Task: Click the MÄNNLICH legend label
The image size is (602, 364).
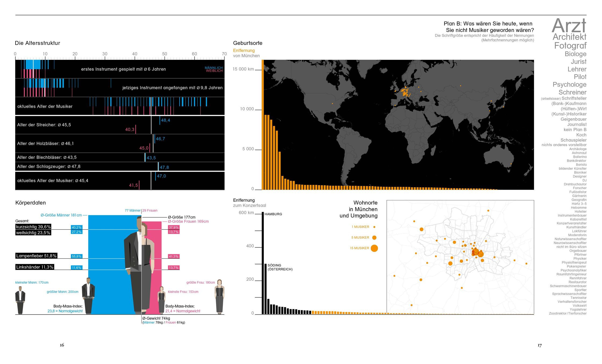Action: click(213, 68)
